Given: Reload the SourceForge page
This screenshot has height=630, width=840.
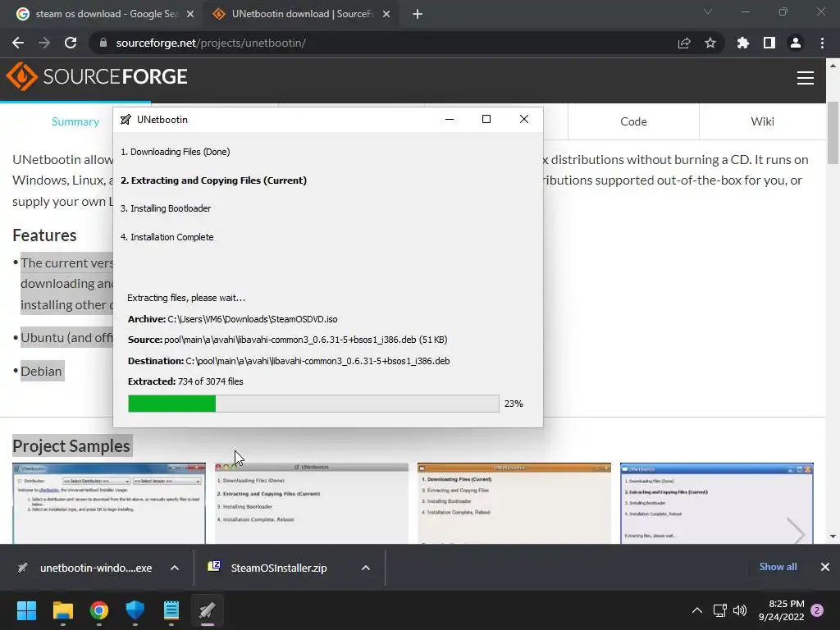Looking at the screenshot, I should (x=71, y=43).
